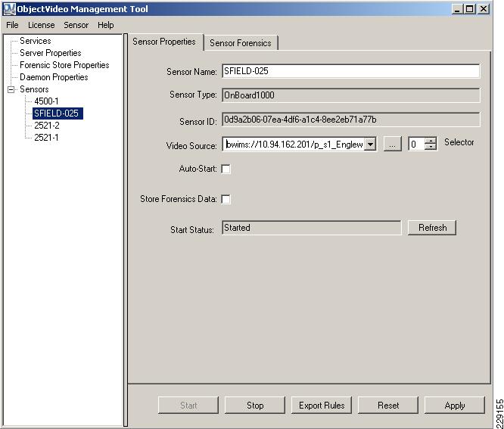Decrease the Selector value with down arrow
This screenshot has width=504, height=429.
(x=431, y=148)
